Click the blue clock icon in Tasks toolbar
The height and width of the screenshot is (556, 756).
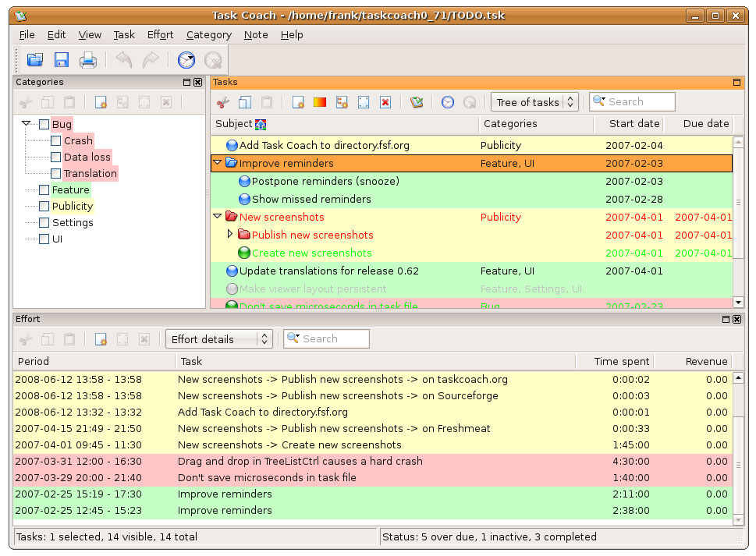point(448,102)
